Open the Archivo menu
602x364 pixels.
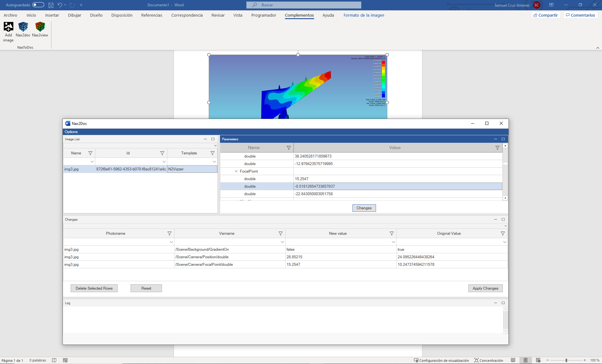[10, 15]
